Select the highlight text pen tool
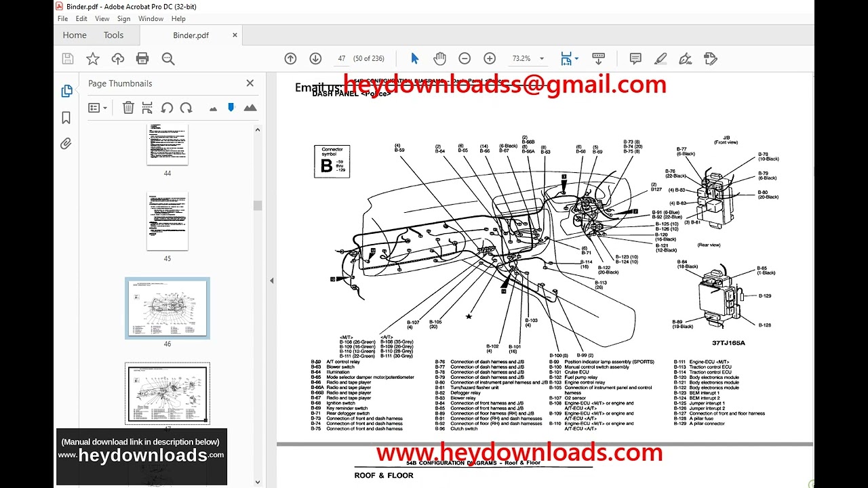Image resolution: width=868 pixels, height=488 pixels. tap(660, 59)
